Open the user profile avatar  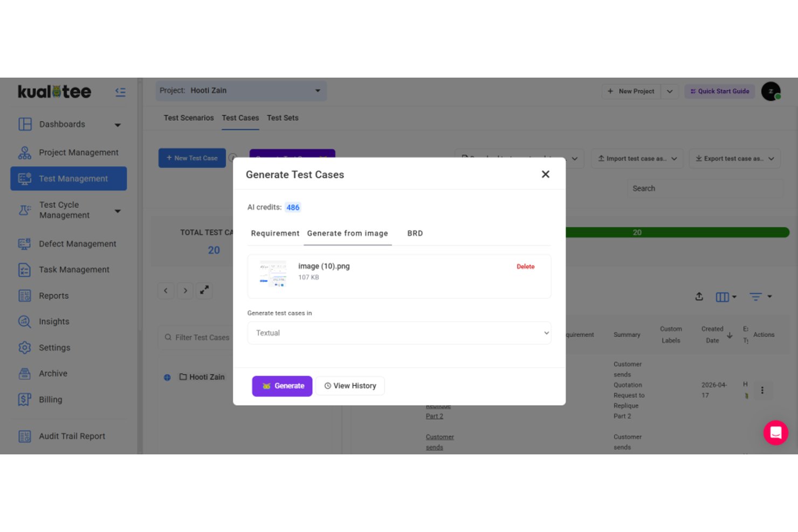click(x=771, y=91)
